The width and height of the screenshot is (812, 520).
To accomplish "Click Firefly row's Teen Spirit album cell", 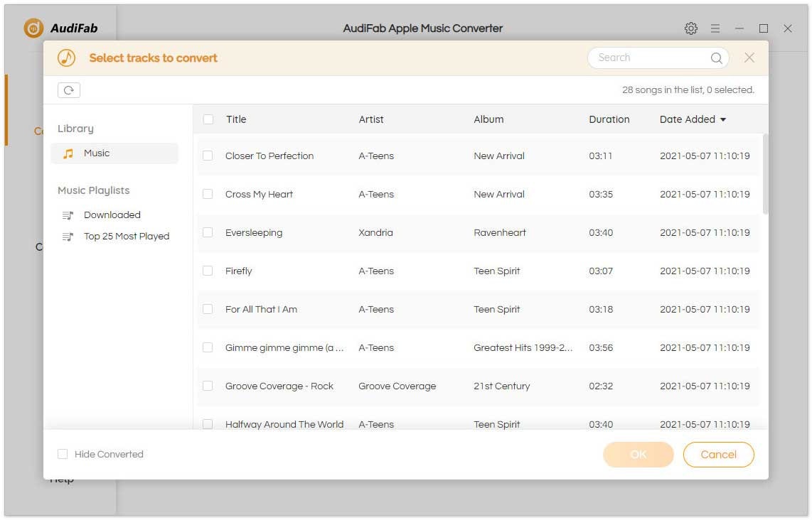I will (496, 271).
